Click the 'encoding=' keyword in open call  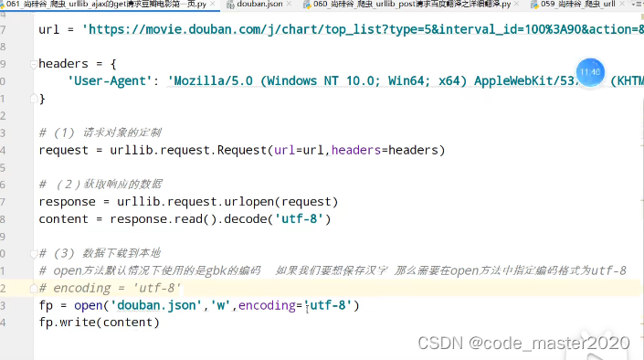click(270, 305)
